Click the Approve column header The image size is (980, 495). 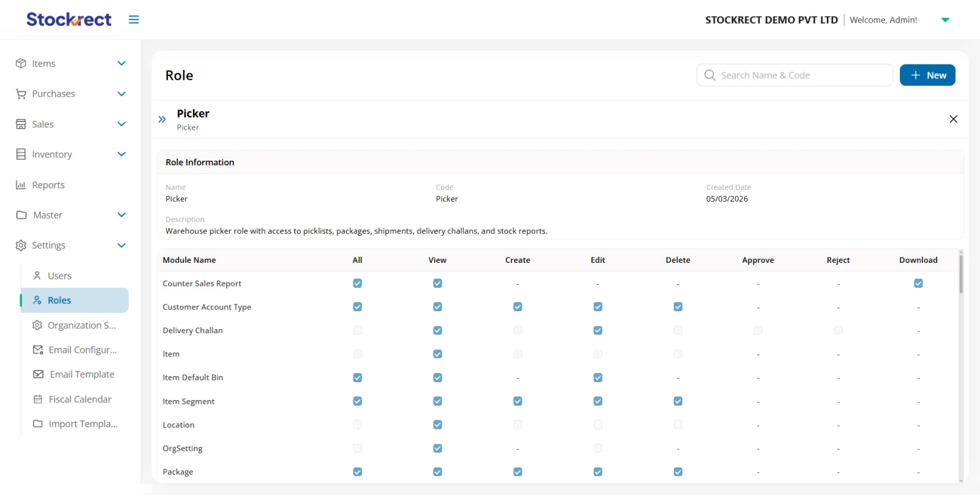(758, 260)
